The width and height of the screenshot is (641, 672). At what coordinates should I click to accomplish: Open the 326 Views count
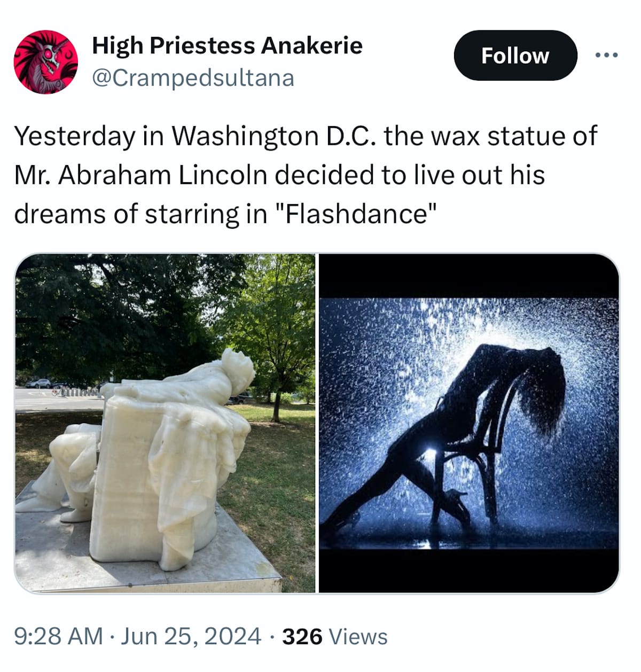(334, 636)
